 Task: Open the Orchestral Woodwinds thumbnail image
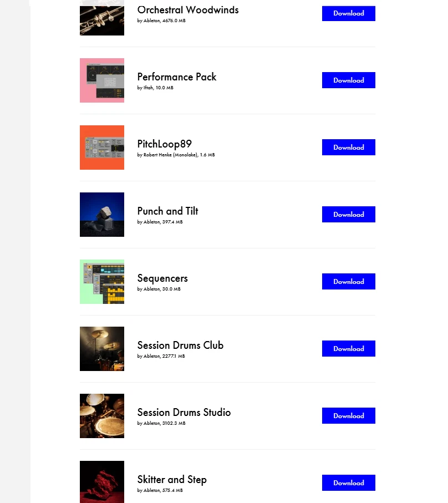[x=102, y=19]
